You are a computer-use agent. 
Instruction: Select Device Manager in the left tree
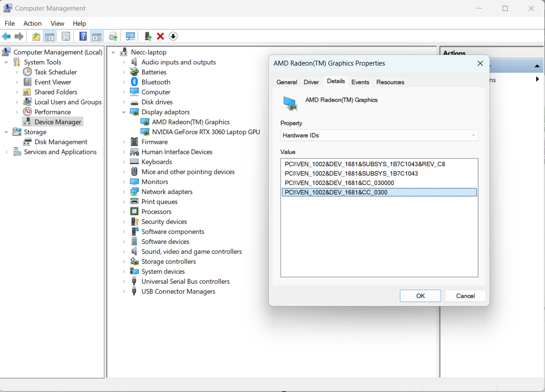point(58,122)
